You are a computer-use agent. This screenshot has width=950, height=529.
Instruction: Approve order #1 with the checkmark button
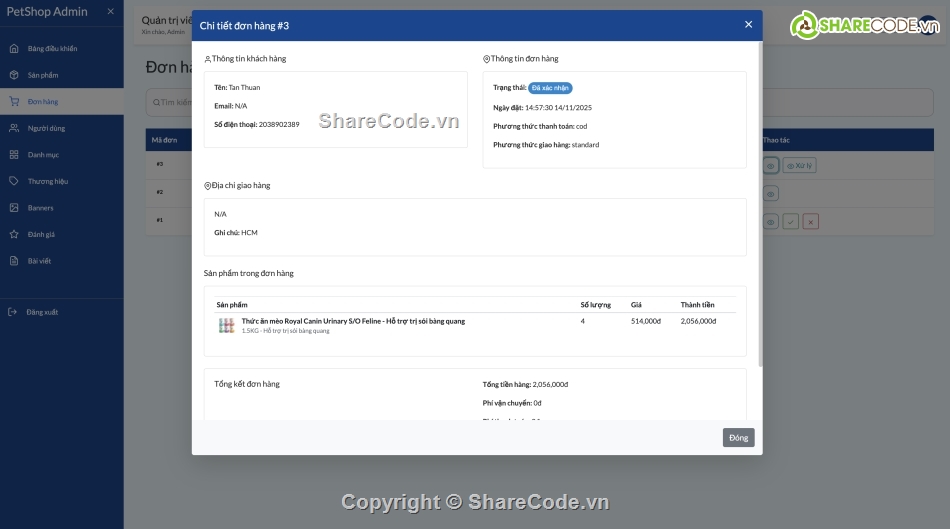tap(791, 222)
